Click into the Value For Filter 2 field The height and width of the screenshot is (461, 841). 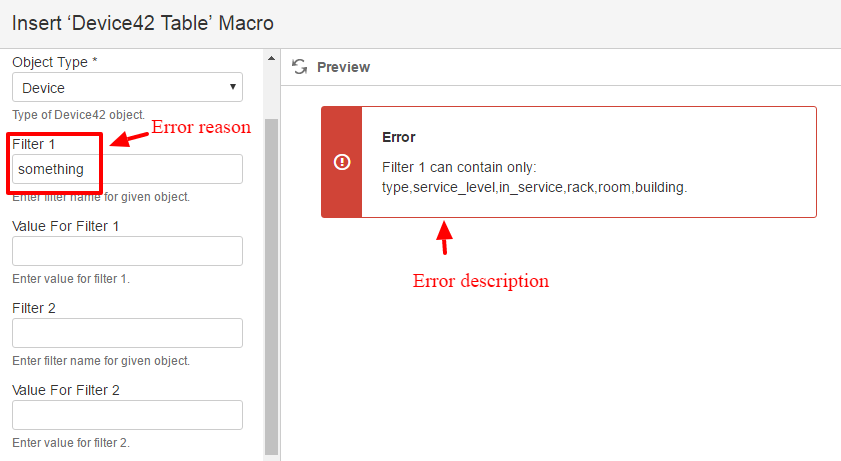pyautogui.click(x=127, y=415)
